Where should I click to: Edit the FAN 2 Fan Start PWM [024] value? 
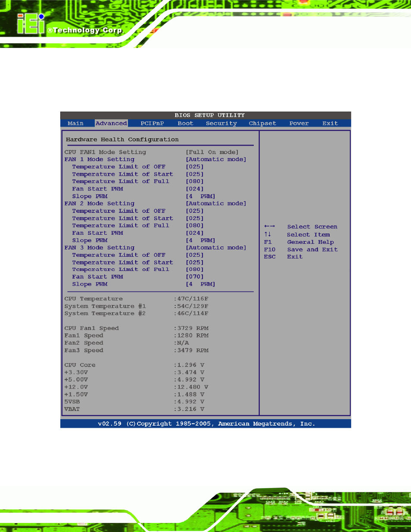tap(195, 233)
